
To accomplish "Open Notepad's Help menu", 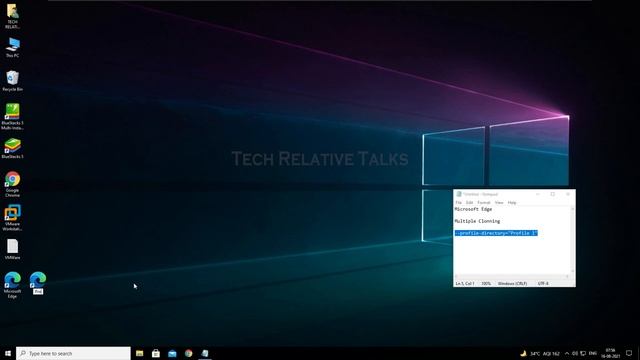I will click(x=512, y=202).
